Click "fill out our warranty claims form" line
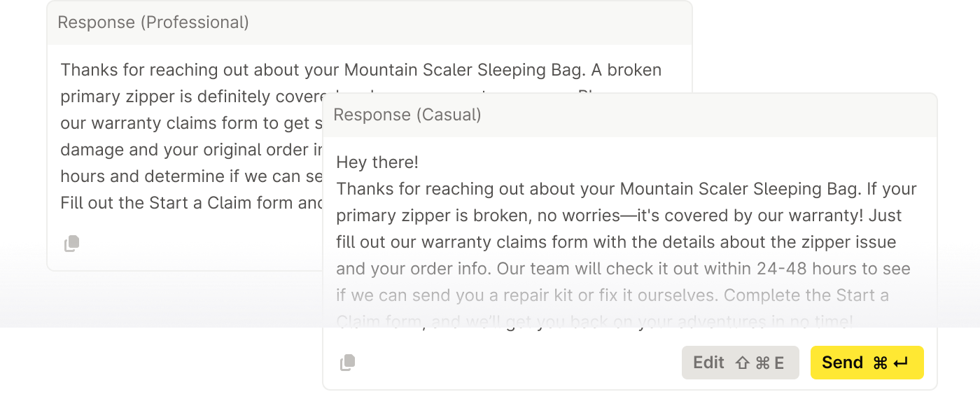The height and width of the screenshot is (420, 980). click(x=616, y=242)
